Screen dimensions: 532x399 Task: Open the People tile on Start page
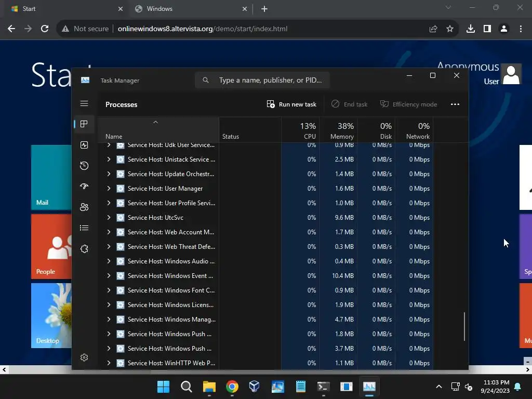coord(51,247)
